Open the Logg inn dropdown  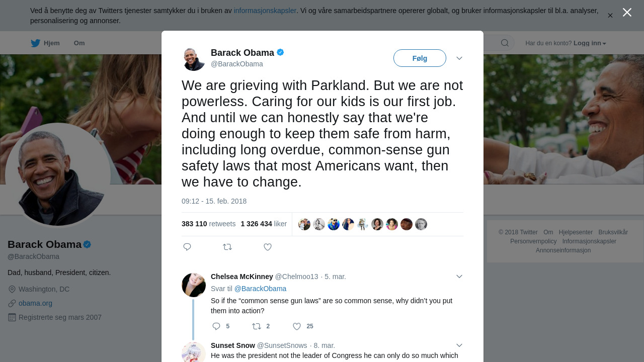pyautogui.click(x=590, y=43)
